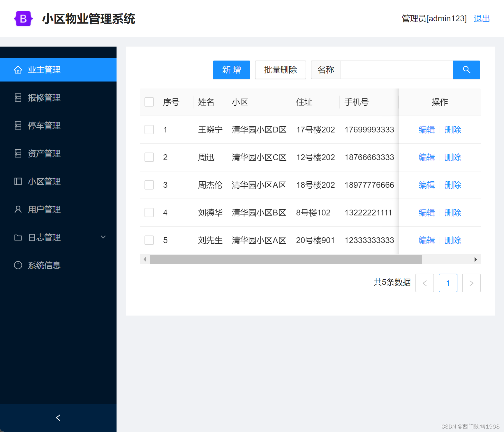Check the row for 刘先生
The image size is (504, 432).
149,240
